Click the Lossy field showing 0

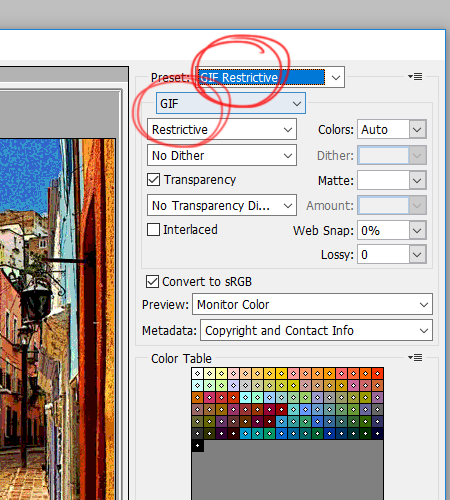pyautogui.click(x=383, y=255)
